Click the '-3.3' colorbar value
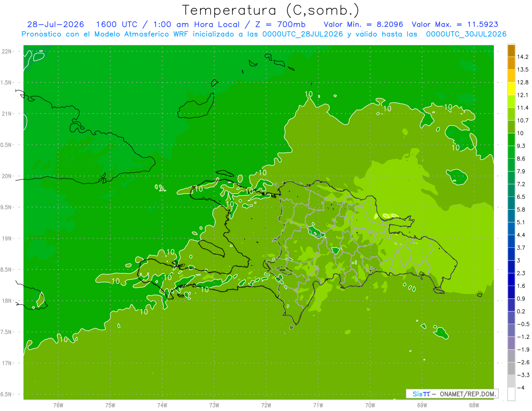 tap(522, 375)
